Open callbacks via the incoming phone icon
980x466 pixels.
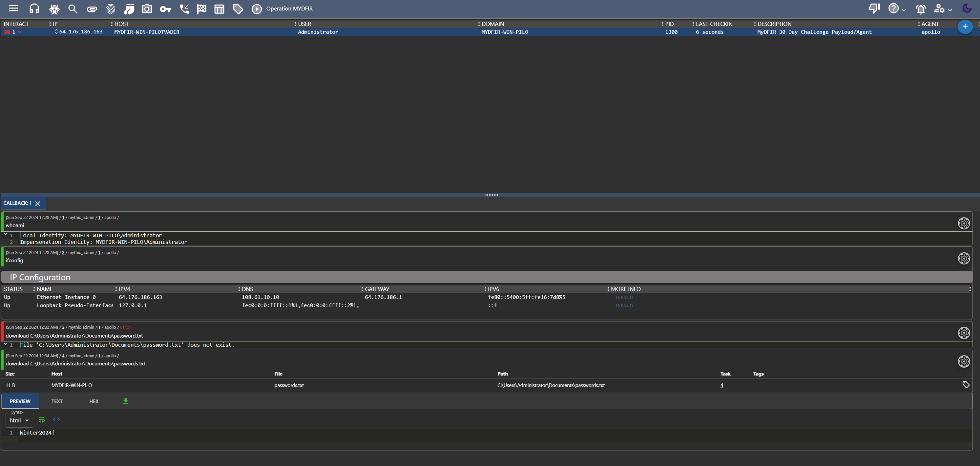pos(185,9)
